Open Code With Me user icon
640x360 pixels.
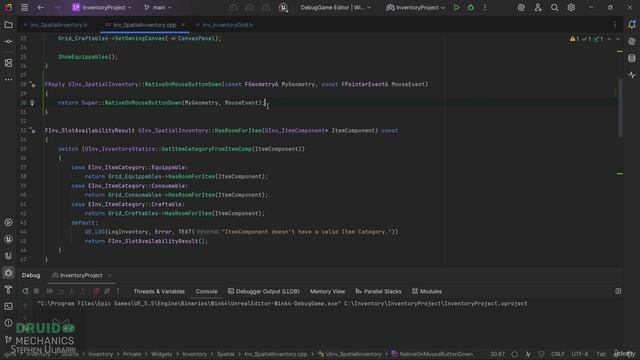pos(538,7)
